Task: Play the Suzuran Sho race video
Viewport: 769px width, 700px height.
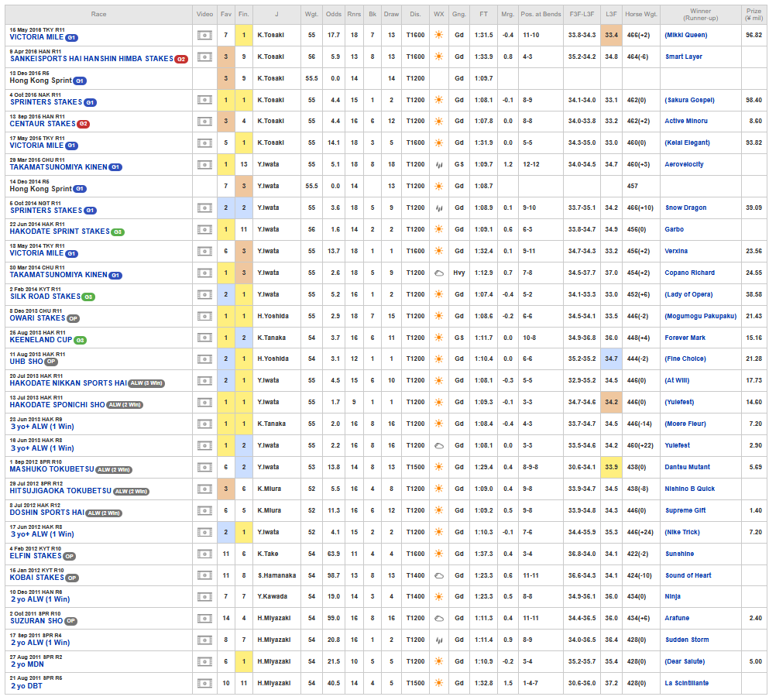Action: (204, 619)
